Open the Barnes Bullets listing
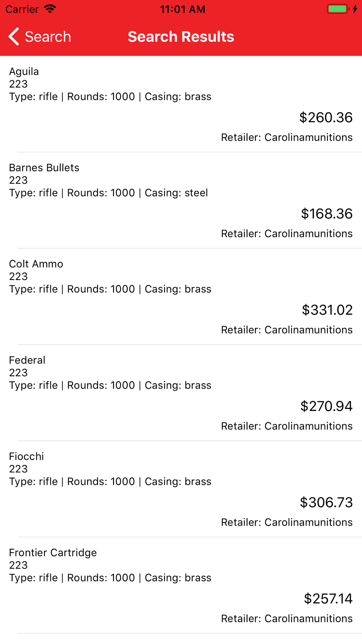362x644 pixels. point(181,200)
